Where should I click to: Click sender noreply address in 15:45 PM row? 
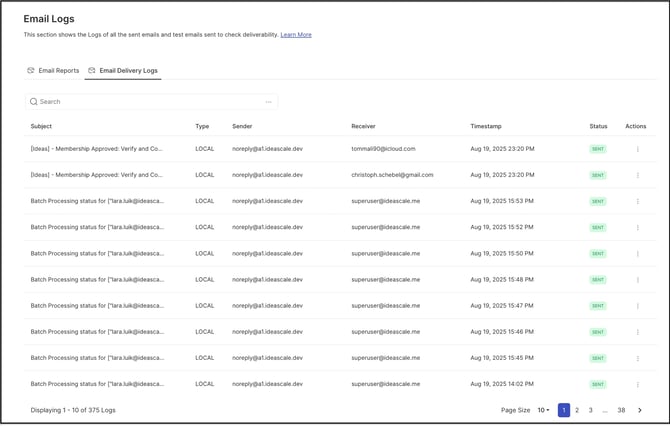(x=267, y=358)
